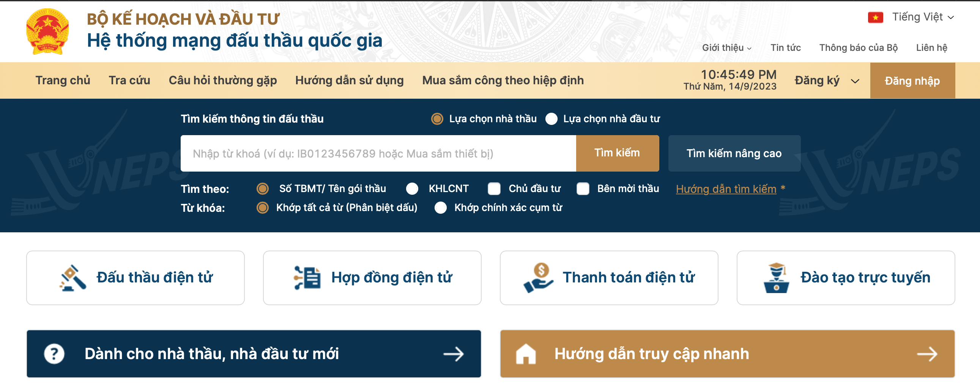Viewport: 980px width, 391px height.
Task: Select Khớp chính xác cụm từ matching mode
Action: click(441, 208)
